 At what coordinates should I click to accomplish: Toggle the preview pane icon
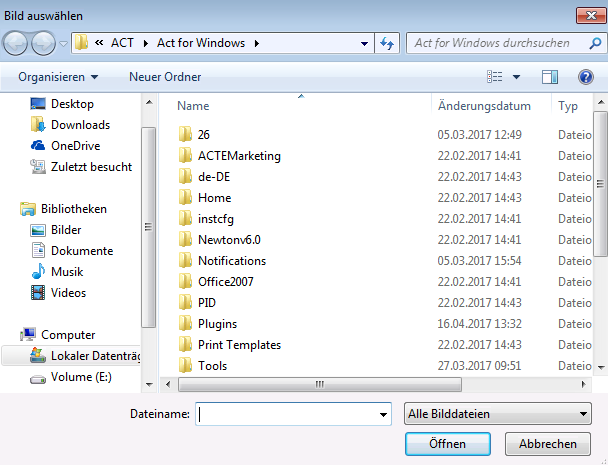[x=550, y=77]
